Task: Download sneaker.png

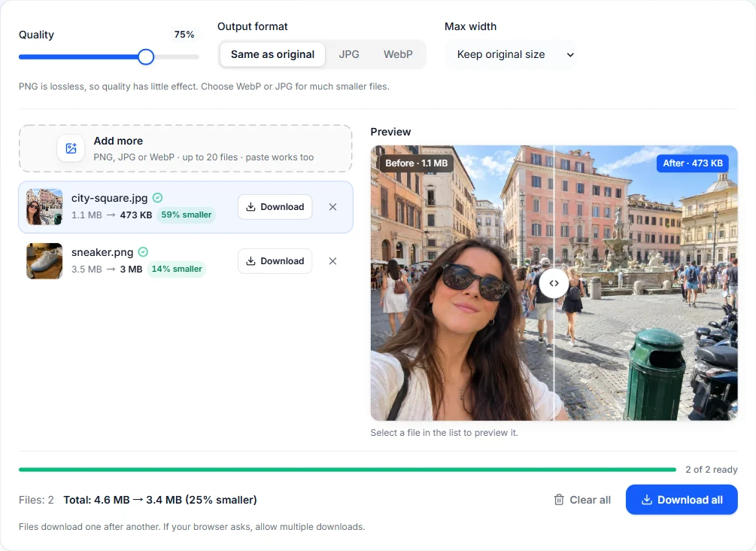Action: click(x=275, y=261)
